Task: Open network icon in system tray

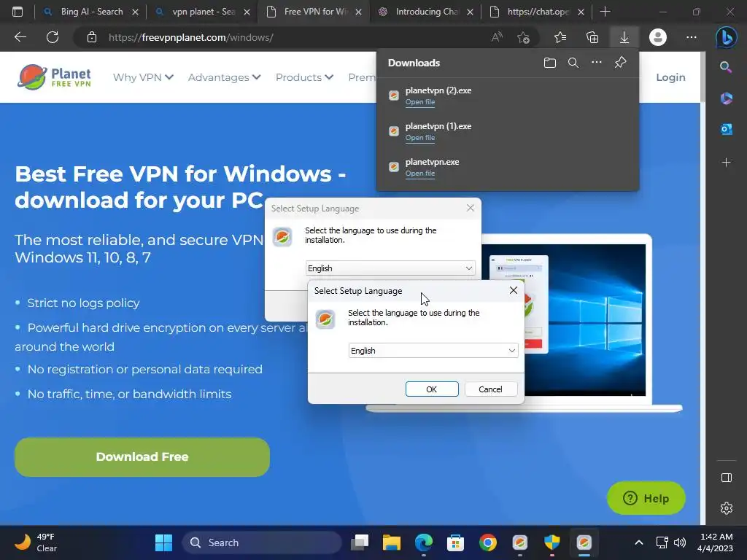Action: (x=662, y=542)
